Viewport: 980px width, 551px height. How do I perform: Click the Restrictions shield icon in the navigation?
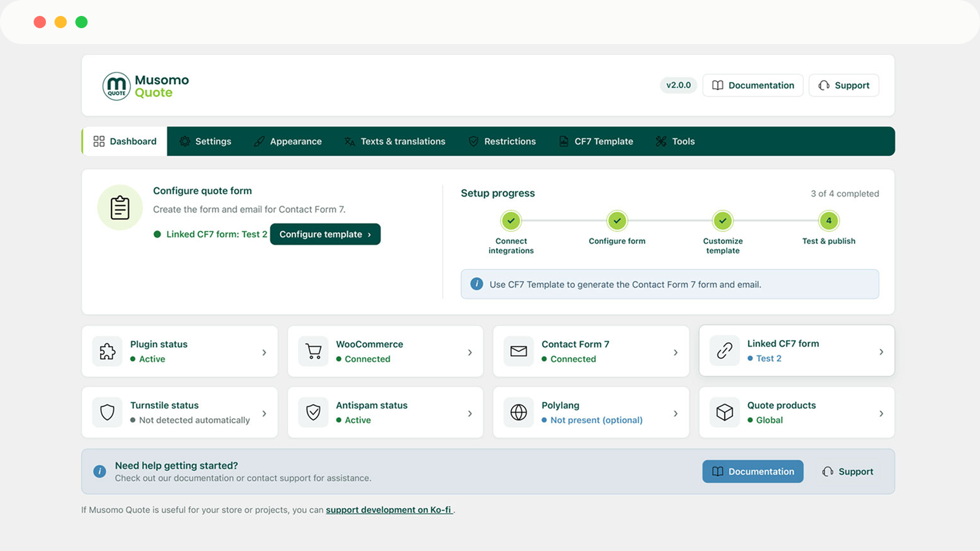(473, 141)
